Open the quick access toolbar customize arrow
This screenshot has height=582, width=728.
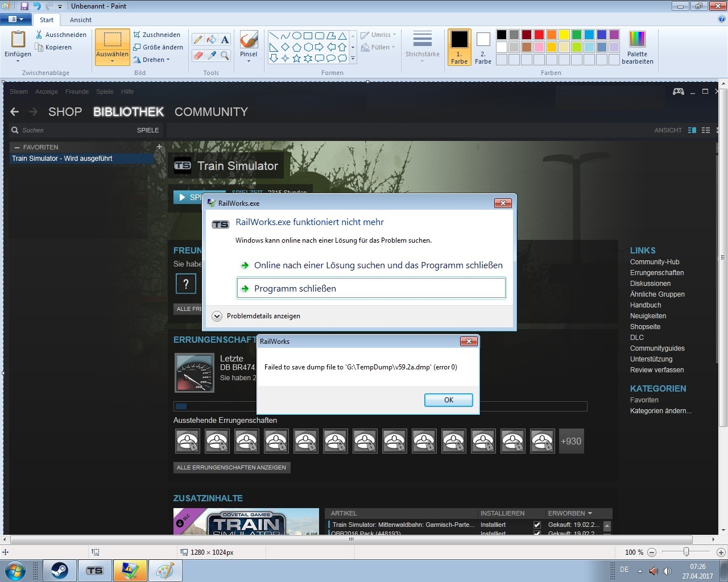click(60, 7)
